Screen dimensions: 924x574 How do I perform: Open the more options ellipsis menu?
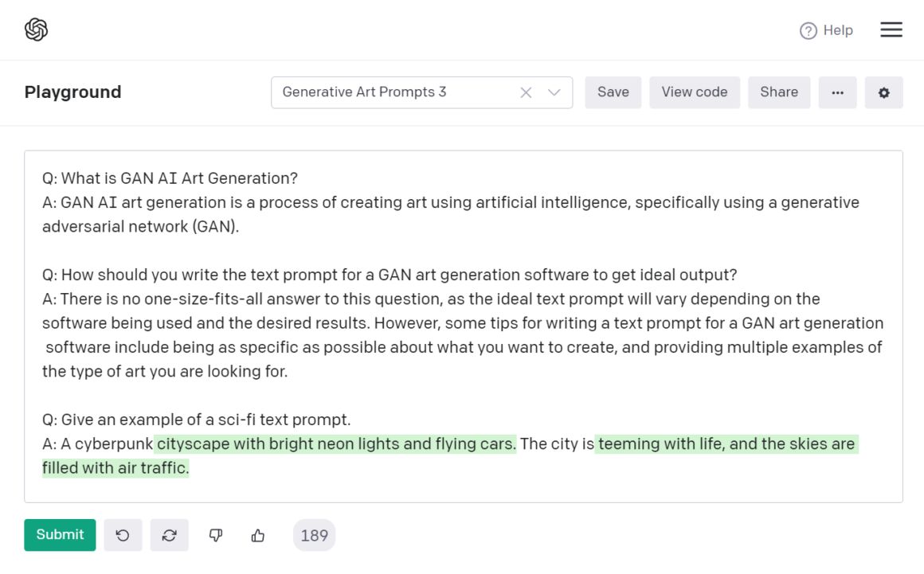click(x=838, y=92)
